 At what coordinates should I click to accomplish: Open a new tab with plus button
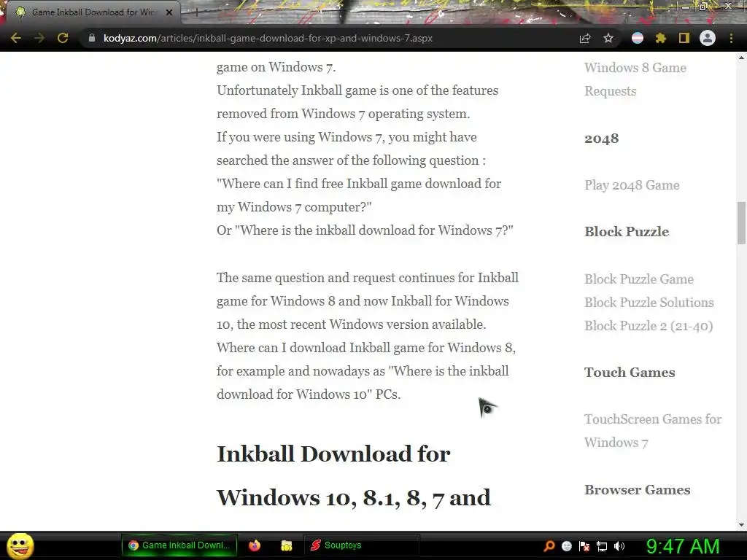click(196, 12)
